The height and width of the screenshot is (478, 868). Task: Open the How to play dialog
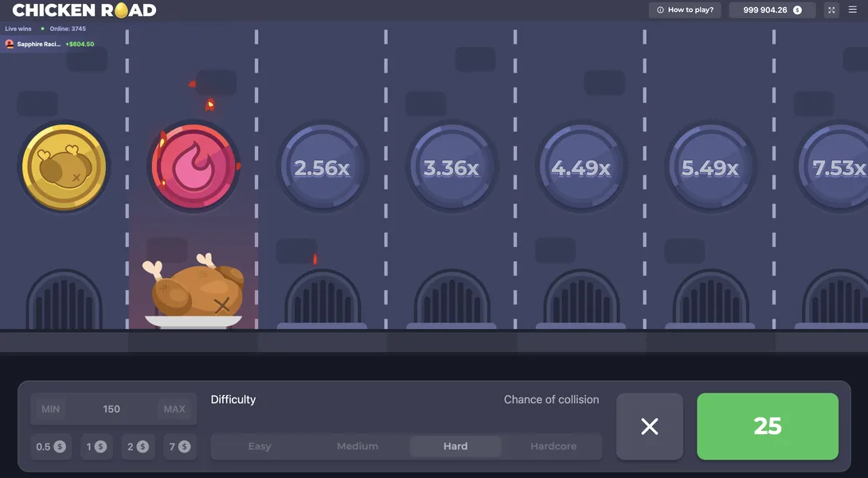click(x=684, y=10)
